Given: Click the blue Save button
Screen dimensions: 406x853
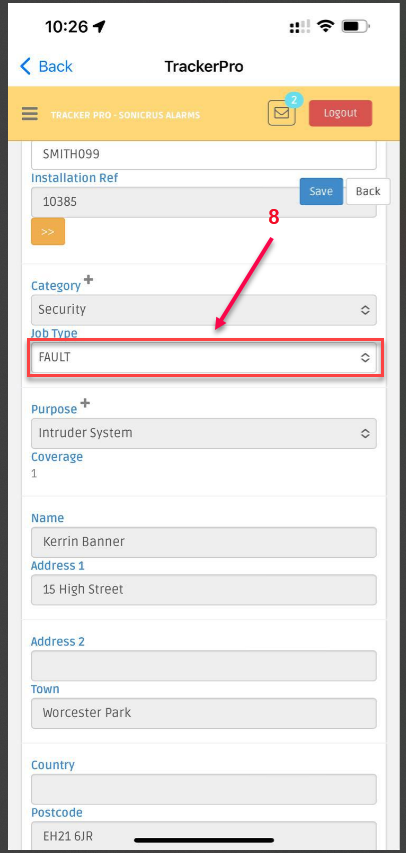Looking at the screenshot, I should [321, 191].
